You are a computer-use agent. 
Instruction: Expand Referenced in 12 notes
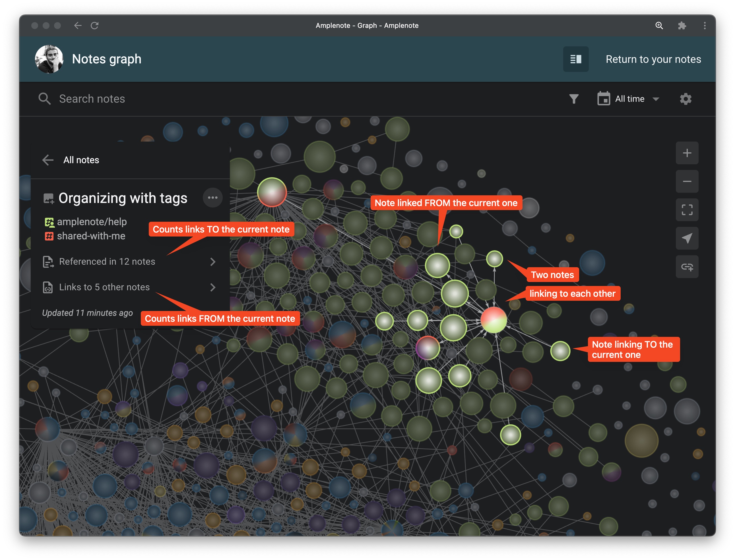(129, 262)
